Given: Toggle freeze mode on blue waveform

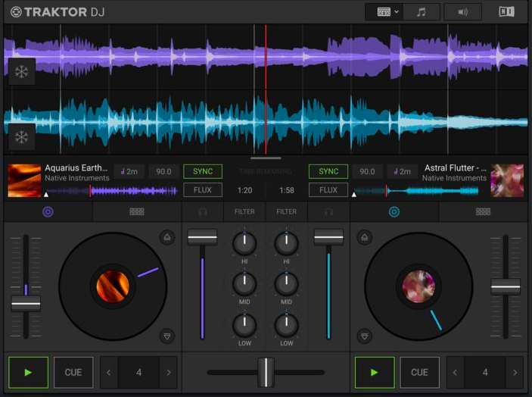Looking at the screenshot, I should click(x=22, y=137).
